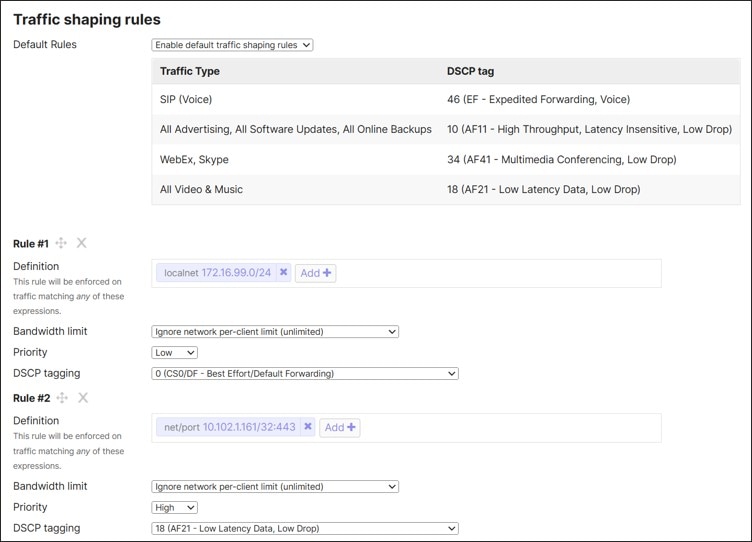
Task: Click plus icon in Rule #1 Add
Action: coord(327,273)
